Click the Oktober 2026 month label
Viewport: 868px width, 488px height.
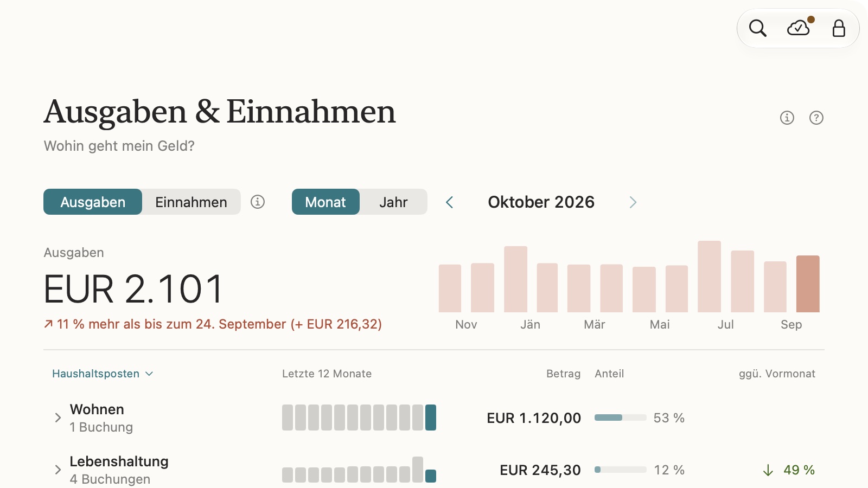(x=541, y=202)
